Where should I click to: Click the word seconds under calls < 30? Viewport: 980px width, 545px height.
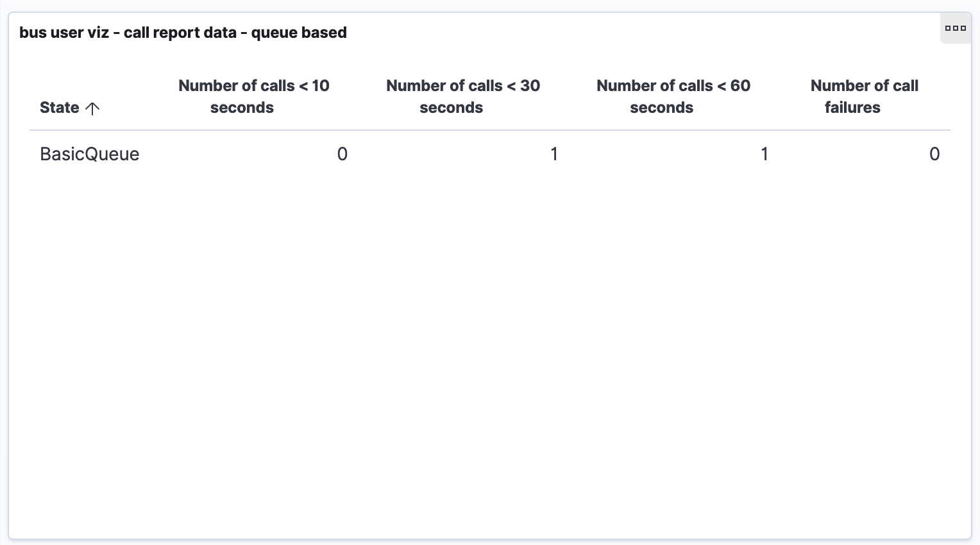[x=451, y=108]
